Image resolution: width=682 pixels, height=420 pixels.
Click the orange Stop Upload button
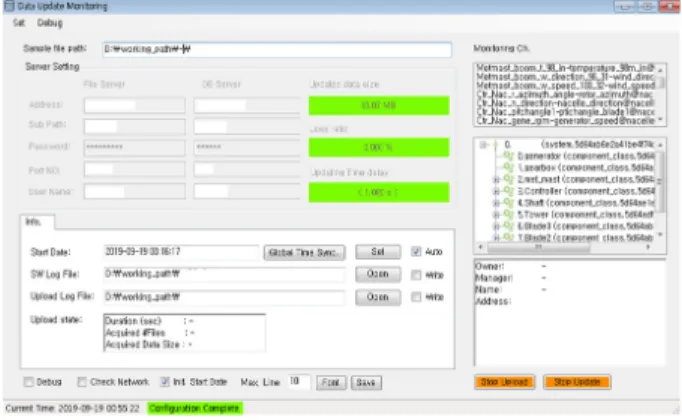[x=505, y=382]
